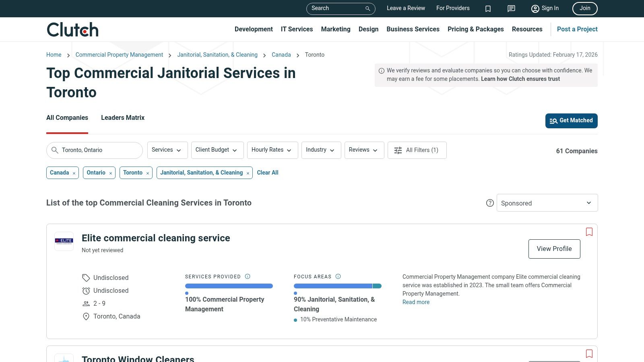This screenshot has width=644, height=362.
Task: Click Commercial Property Management breadcrumb
Action: 119,55
